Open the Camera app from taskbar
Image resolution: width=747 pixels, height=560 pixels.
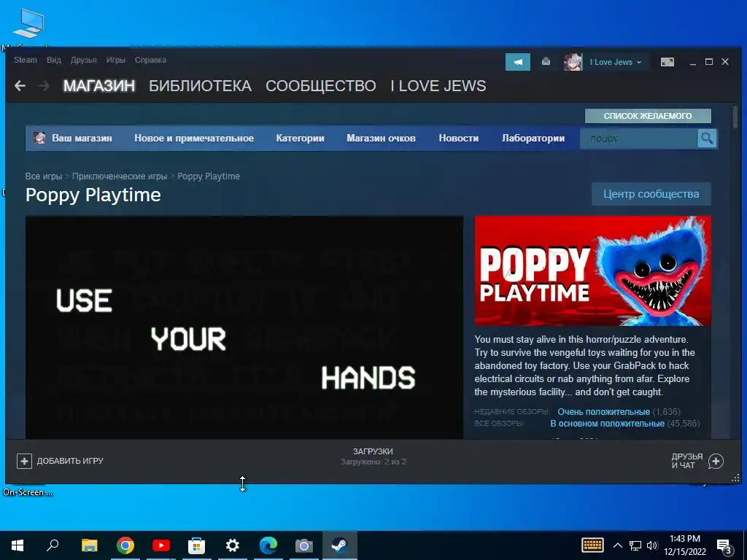tap(304, 545)
